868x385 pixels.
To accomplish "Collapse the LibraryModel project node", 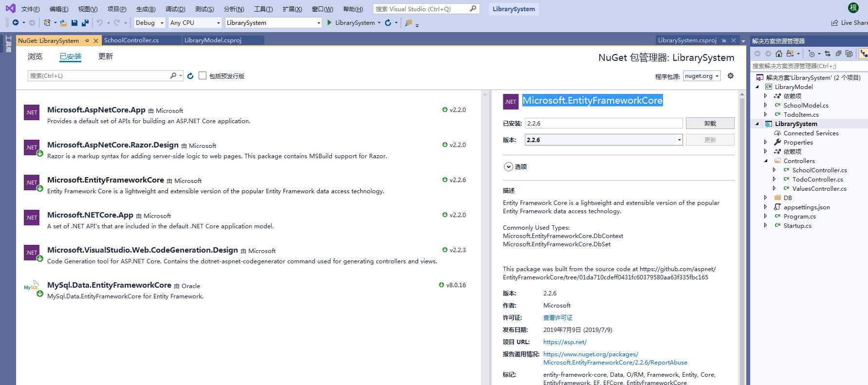I will 757,87.
